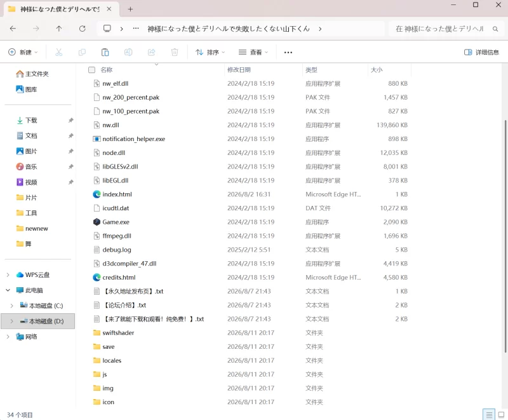Collapse the 此电脑 tree node
This screenshot has width=508, height=420.
(8, 290)
